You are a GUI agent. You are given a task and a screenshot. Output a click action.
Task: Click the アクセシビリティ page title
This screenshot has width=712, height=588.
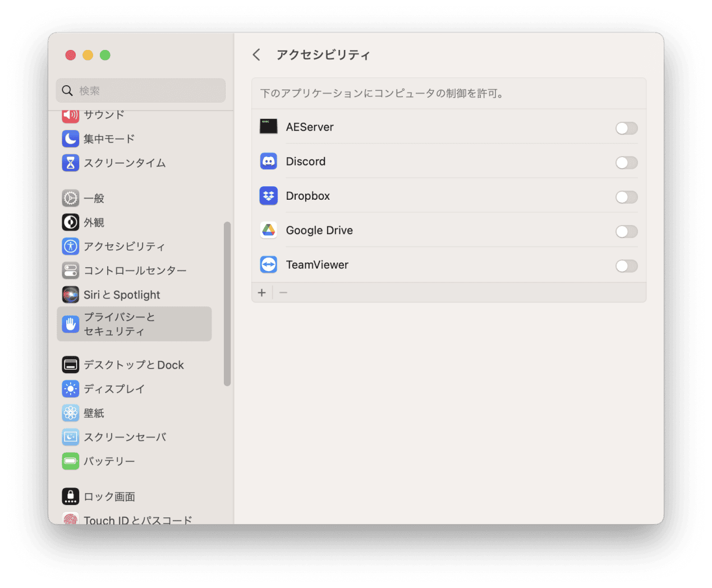coord(323,54)
